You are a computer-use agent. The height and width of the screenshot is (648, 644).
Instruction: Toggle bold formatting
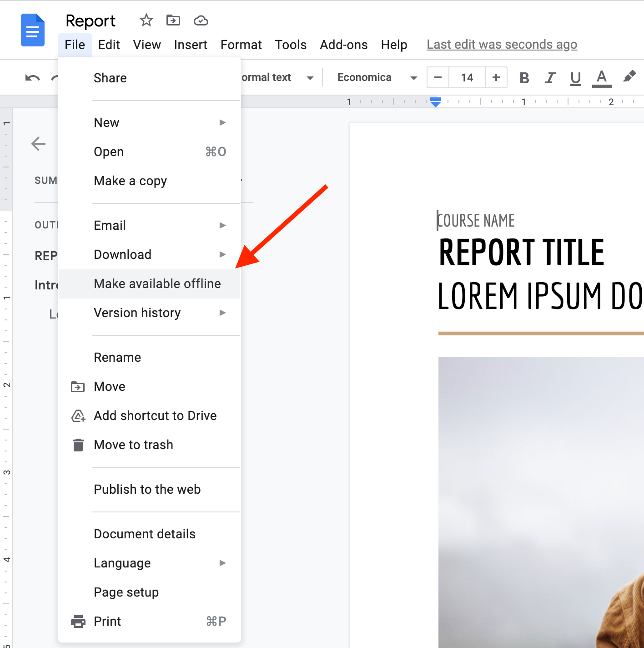coord(524,78)
